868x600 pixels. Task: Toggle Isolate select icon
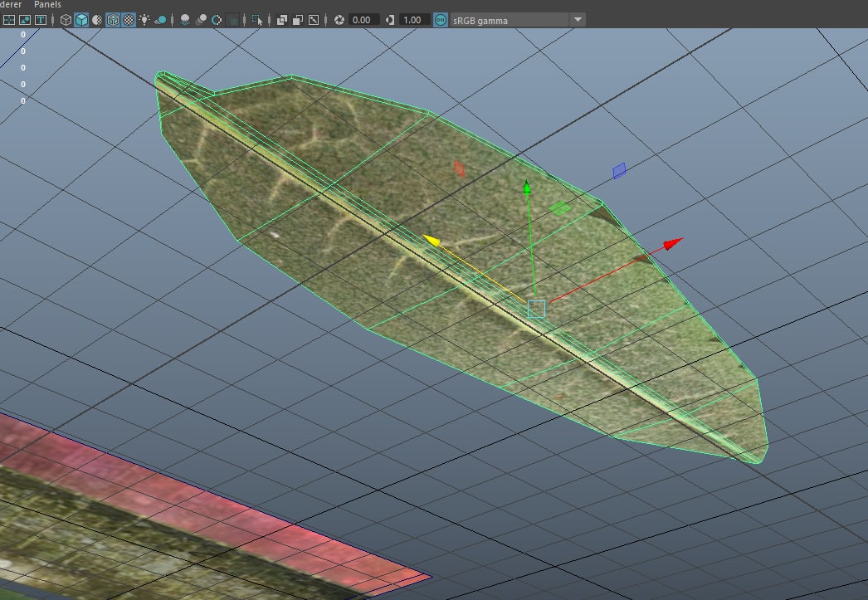(x=257, y=20)
